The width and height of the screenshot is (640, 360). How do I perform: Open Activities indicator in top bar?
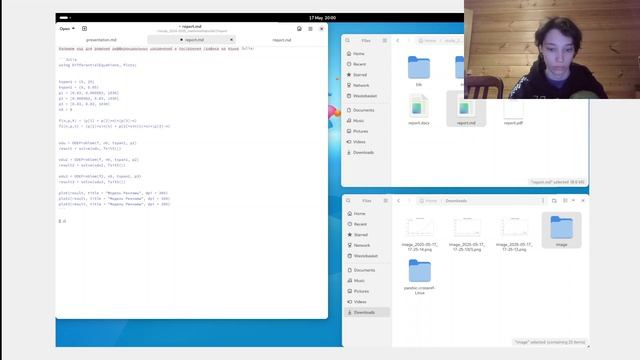[x=64, y=18]
